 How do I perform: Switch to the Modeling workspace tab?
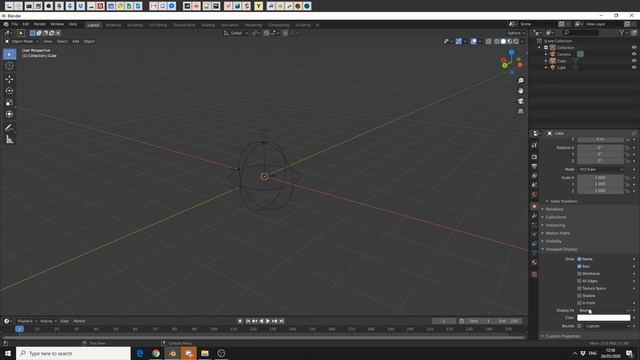[113, 25]
